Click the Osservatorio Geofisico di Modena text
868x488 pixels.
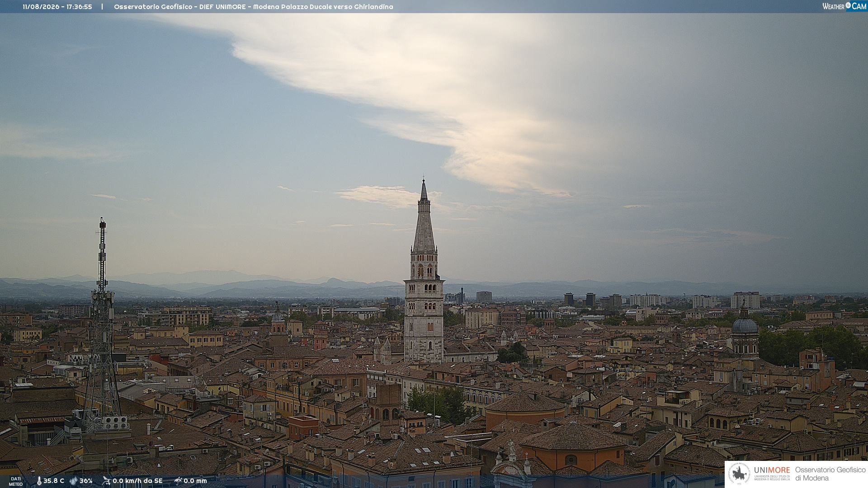(x=830, y=474)
